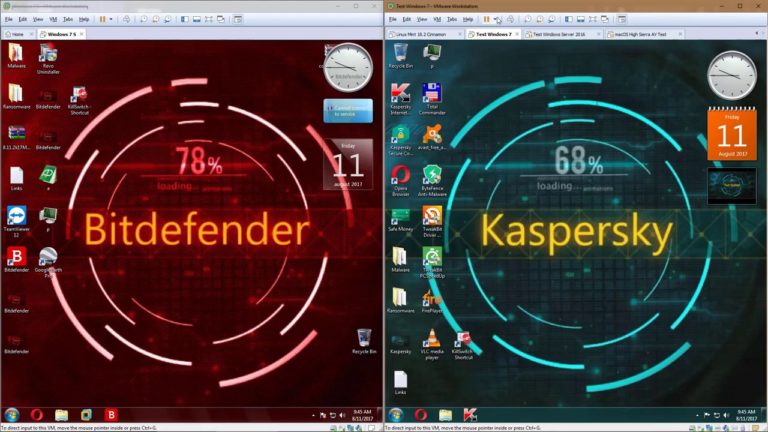Open Kaspersky Secure Connection desktop shortcut

[401, 141]
